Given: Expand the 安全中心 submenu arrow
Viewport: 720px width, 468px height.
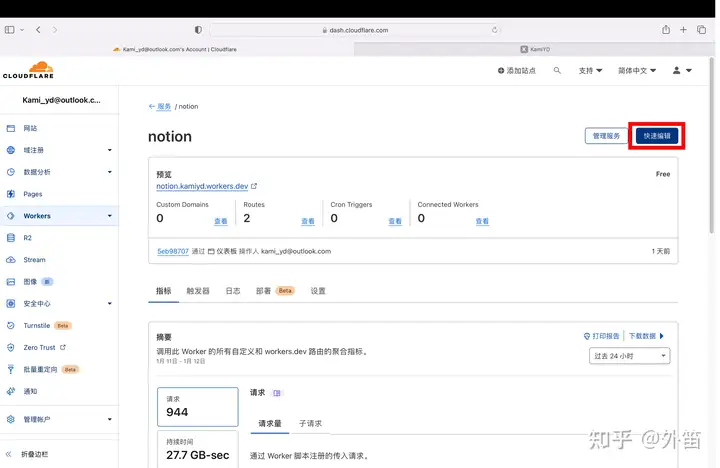Looking at the screenshot, I should click(110, 304).
